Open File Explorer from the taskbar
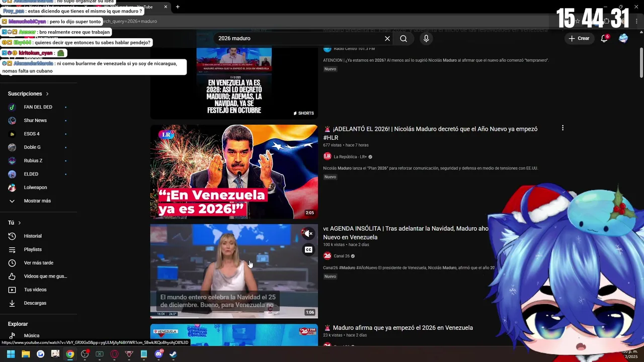The width and height of the screenshot is (644, 362). tap(26, 354)
